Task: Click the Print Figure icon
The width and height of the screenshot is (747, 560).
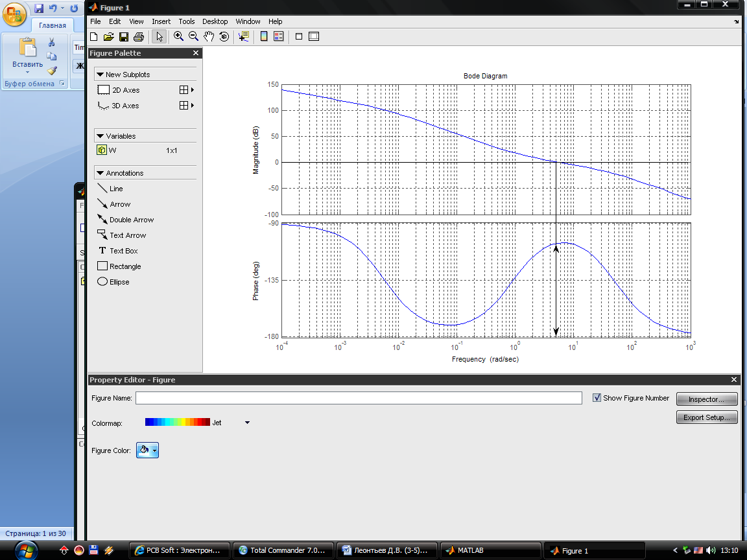Action: [x=138, y=37]
